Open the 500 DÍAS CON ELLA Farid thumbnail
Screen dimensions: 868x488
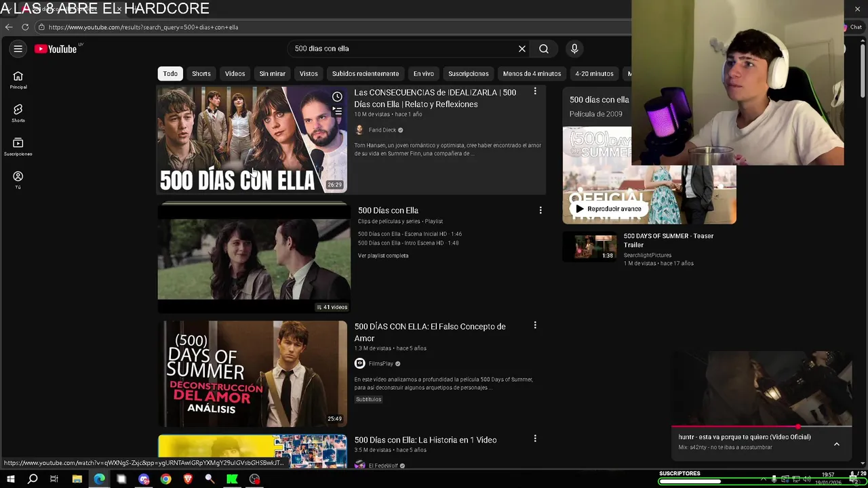click(252, 140)
